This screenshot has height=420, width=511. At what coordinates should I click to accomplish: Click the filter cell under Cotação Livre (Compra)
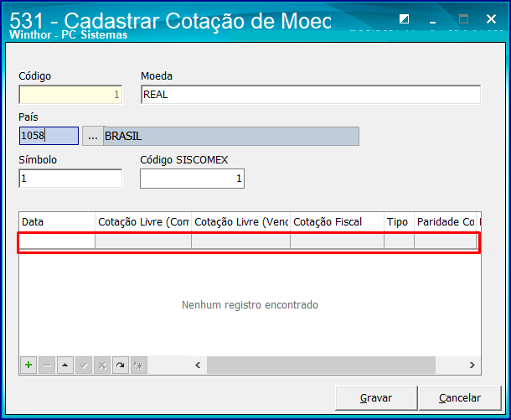[143, 241]
